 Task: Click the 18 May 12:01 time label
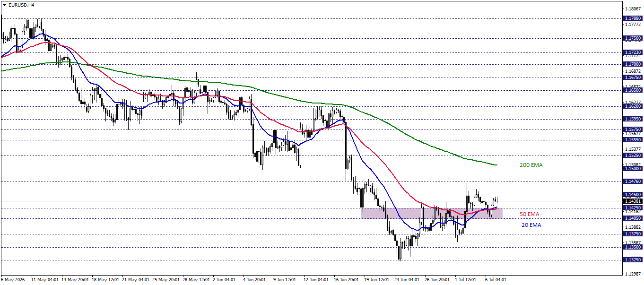click(x=105, y=279)
